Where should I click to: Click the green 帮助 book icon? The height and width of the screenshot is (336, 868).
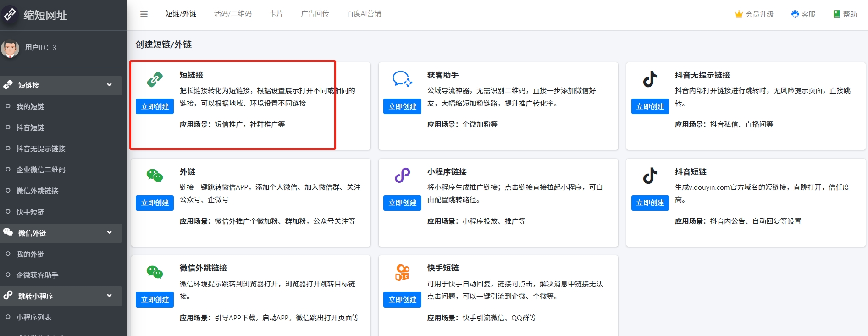pos(837,14)
